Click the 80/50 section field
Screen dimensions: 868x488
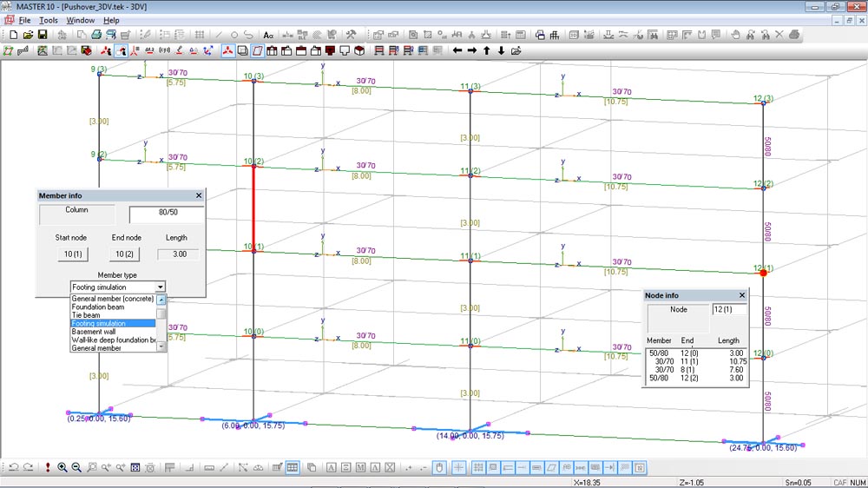[168, 214]
